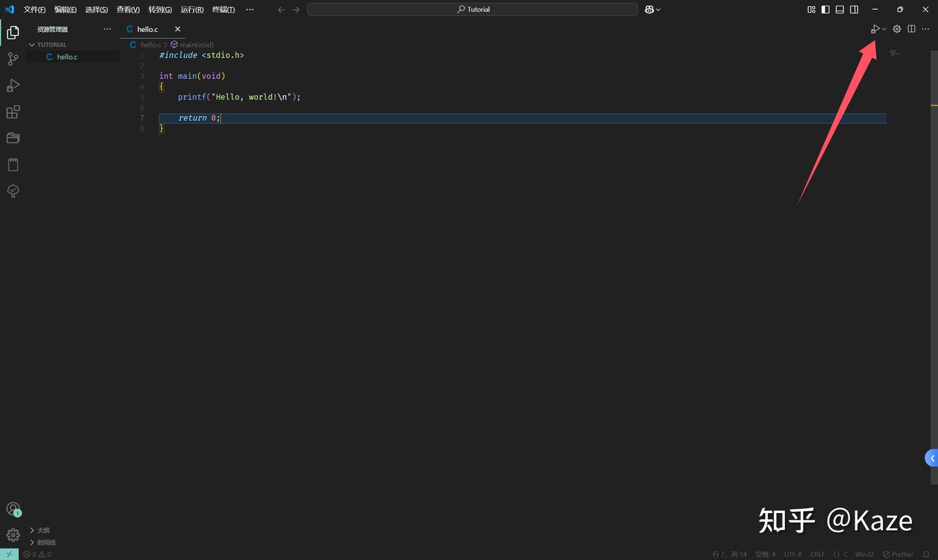Split the editor with the split icon

(x=911, y=29)
